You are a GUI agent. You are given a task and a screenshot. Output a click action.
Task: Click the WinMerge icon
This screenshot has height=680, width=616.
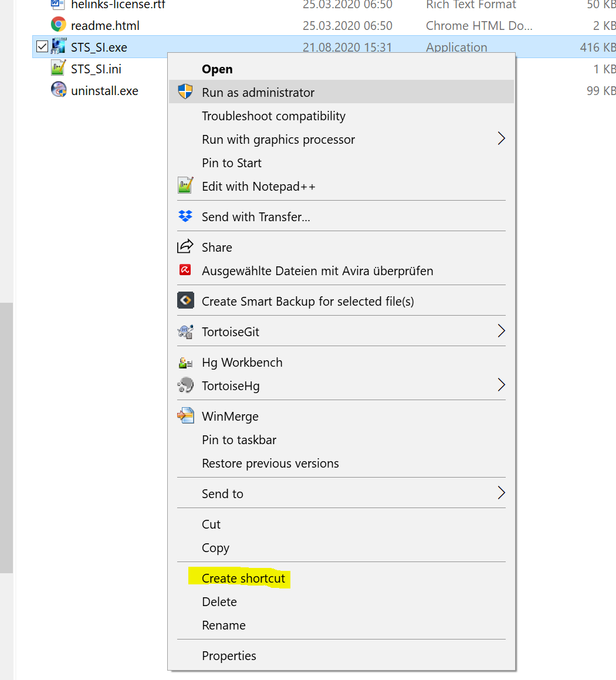click(x=185, y=416)
